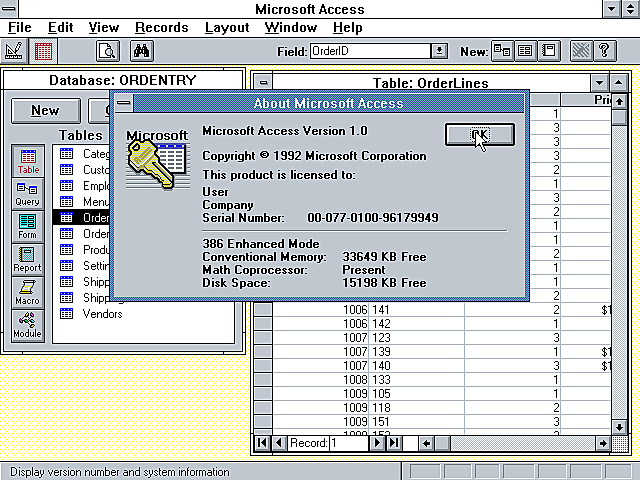
Task: Click the Vendors table icon
Action: click(66, 313)
